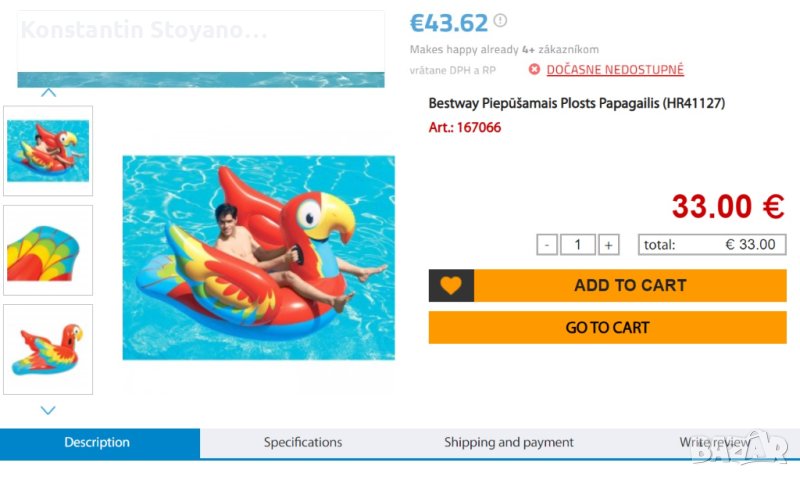Click the quantity input field
This screenshot has width=800, height=477.
578,245
